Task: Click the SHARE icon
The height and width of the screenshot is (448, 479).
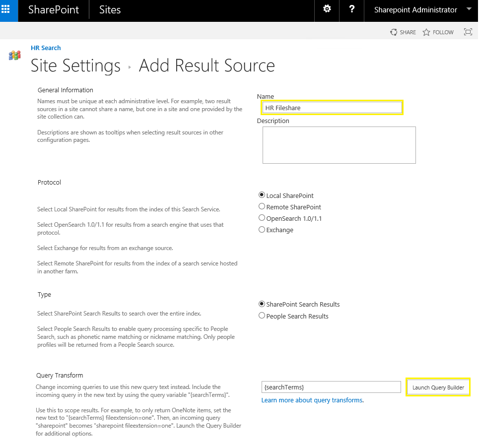Action: coord(403,32)
